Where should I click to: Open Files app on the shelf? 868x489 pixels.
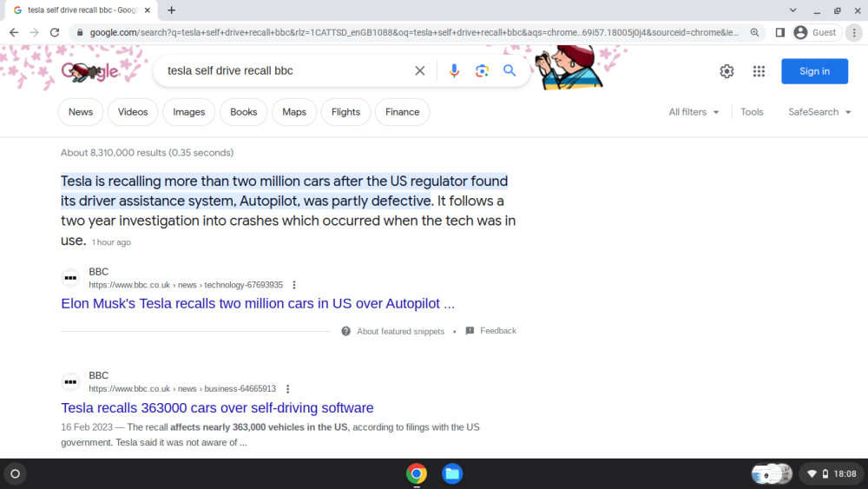[x=452, y=473]
